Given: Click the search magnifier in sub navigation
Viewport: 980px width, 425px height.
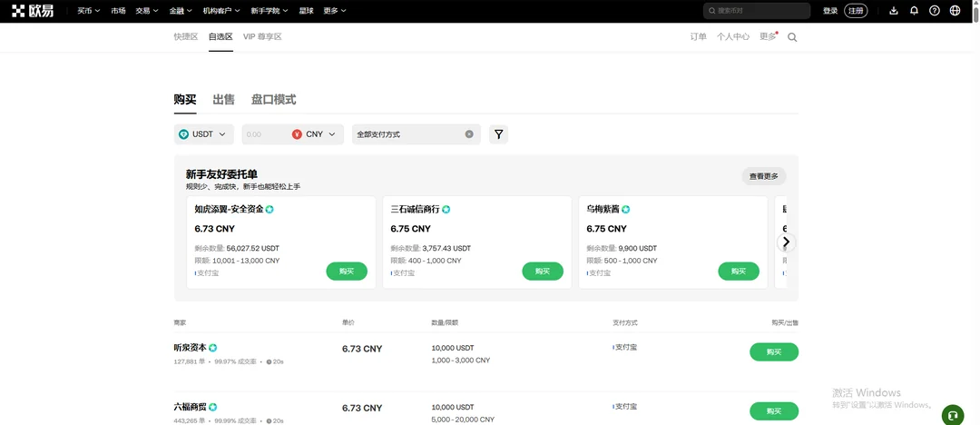Looking at the screenshot, I should tap(792, 37).
